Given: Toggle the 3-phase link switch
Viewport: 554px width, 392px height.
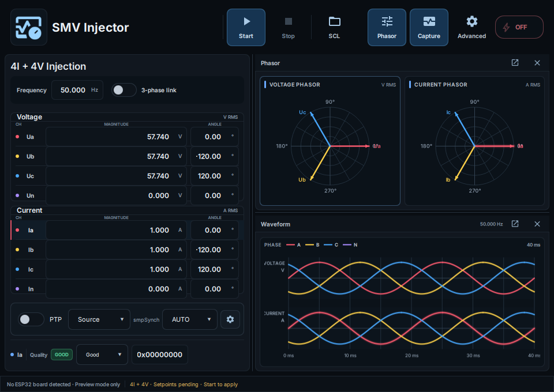Looking at the screenshot, I should 123,90.
